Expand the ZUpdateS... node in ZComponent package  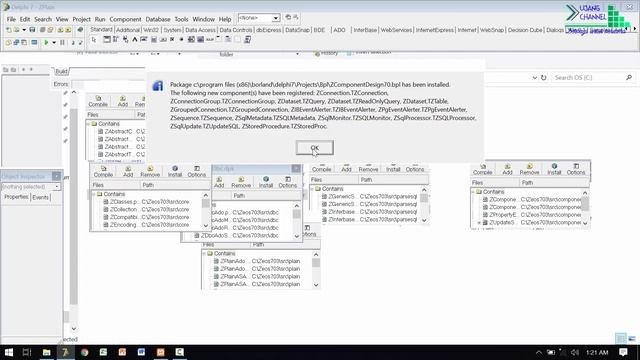tap(479, 223)
